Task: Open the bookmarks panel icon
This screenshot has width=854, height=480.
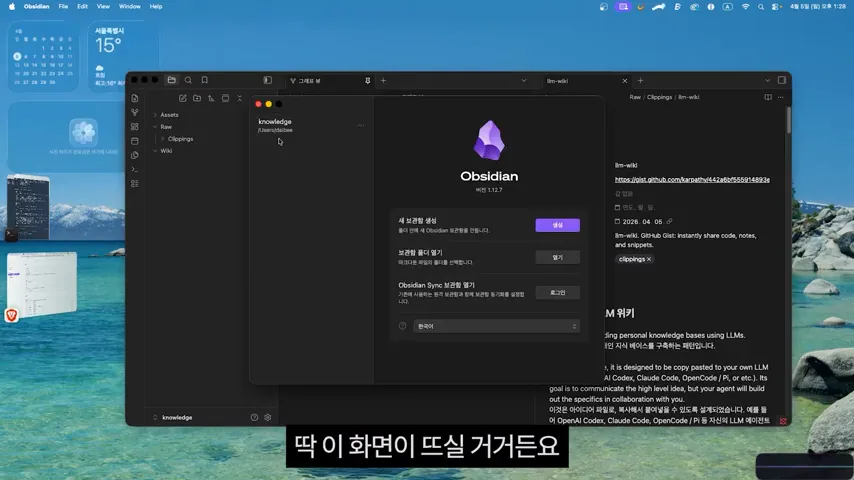Action: click(x=205, y=80)
